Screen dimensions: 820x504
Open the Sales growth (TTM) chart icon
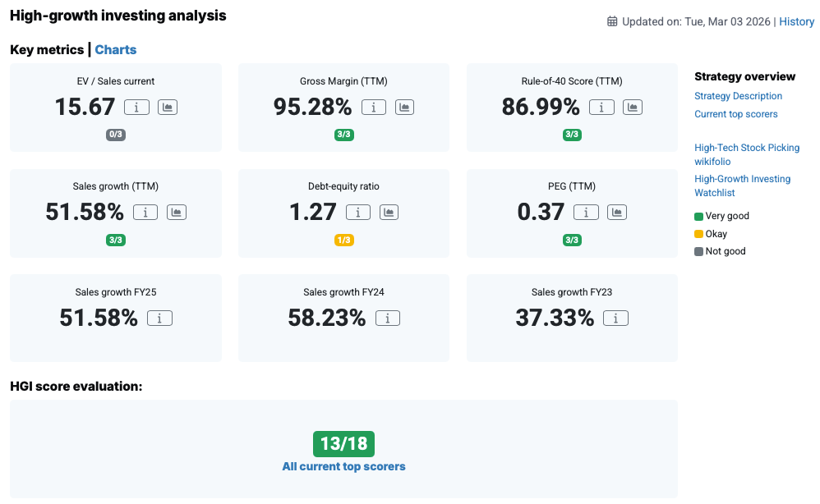(x=177, y=213)
